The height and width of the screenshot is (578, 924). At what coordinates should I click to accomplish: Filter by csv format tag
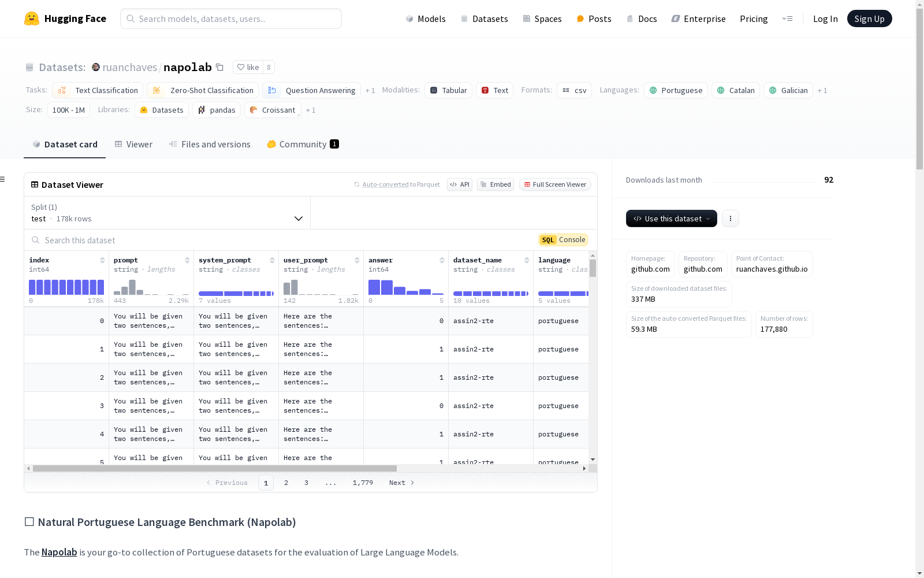point(574,90)
